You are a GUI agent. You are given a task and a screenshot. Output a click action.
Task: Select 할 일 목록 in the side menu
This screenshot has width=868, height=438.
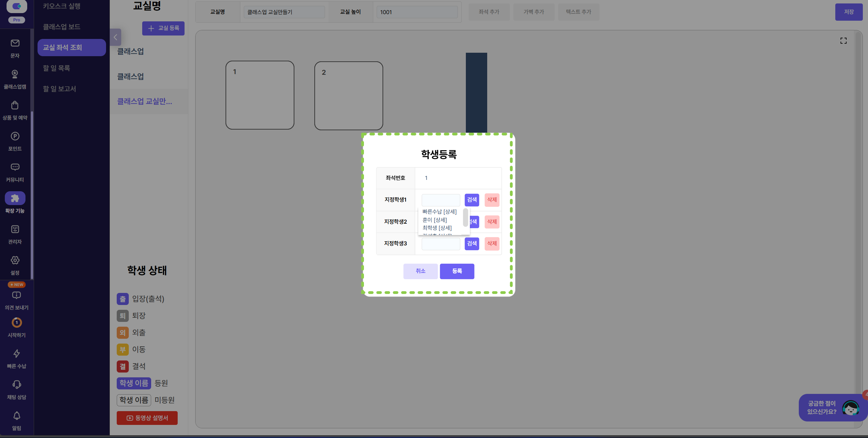click(x=56, y=68)
